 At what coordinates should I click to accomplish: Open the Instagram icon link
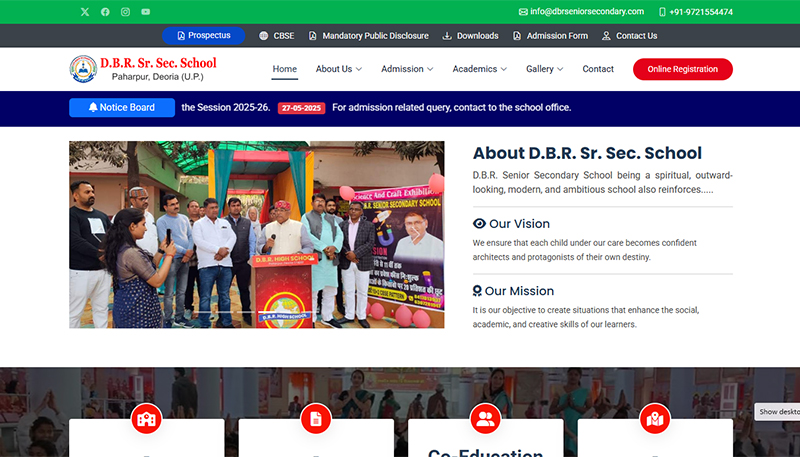point(125,12)
